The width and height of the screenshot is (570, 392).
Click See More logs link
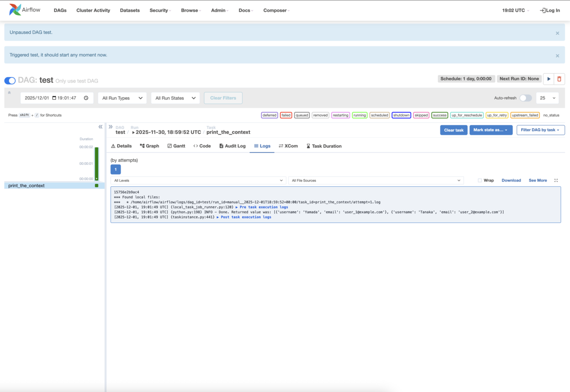click(538, 181)
